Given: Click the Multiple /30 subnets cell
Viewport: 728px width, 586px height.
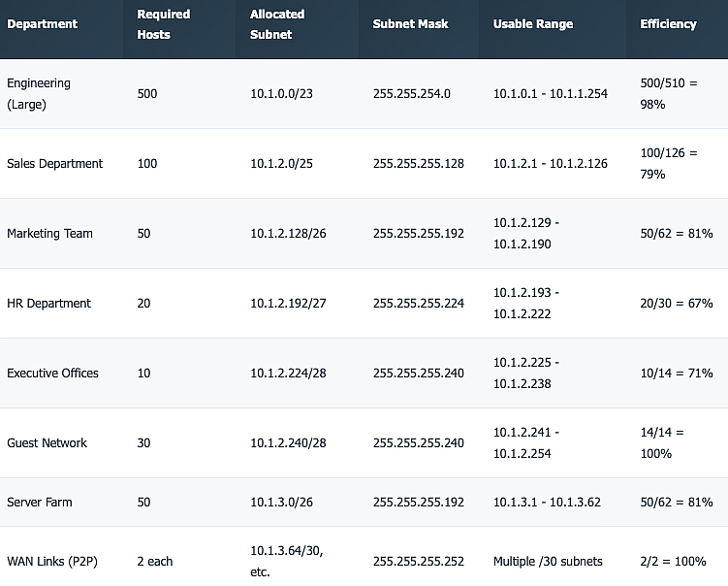Looking at the screenshot, I should coord(548,562).
